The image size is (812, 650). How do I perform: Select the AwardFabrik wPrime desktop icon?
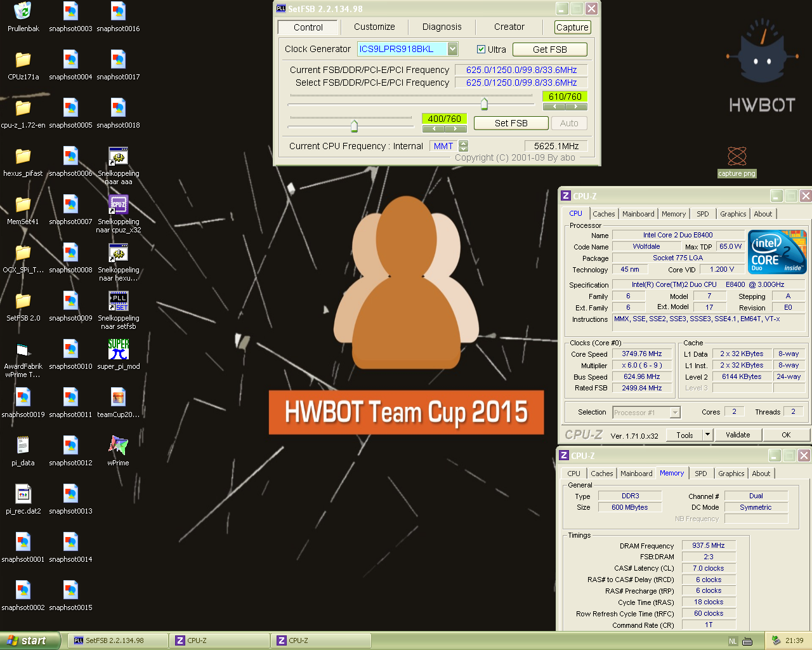(23, 359)
